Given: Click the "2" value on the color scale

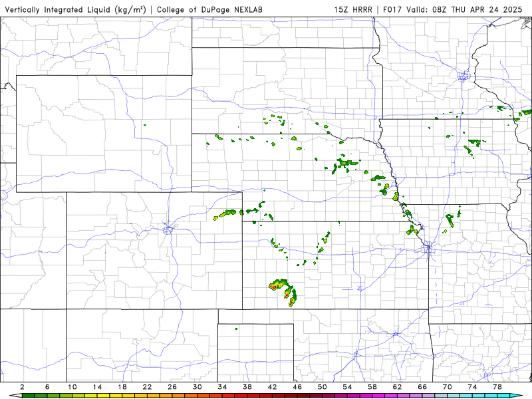Looking at the screenshot, I should pos(23,387).
